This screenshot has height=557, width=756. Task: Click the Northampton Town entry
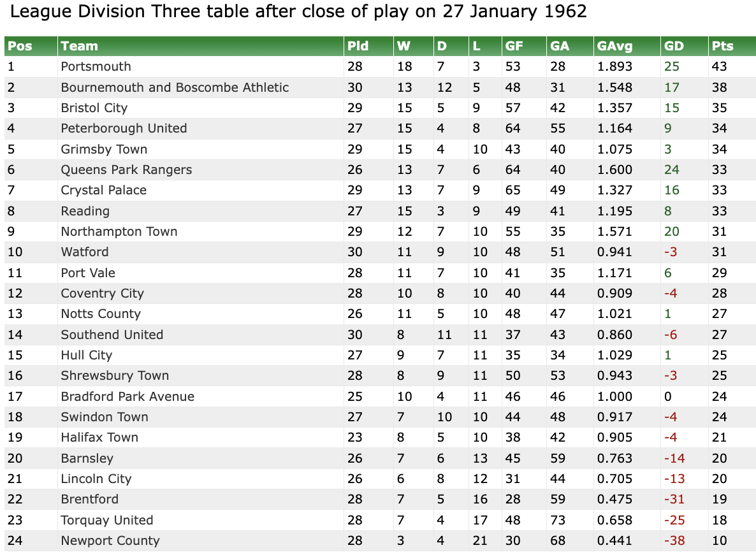coord(119,231)
